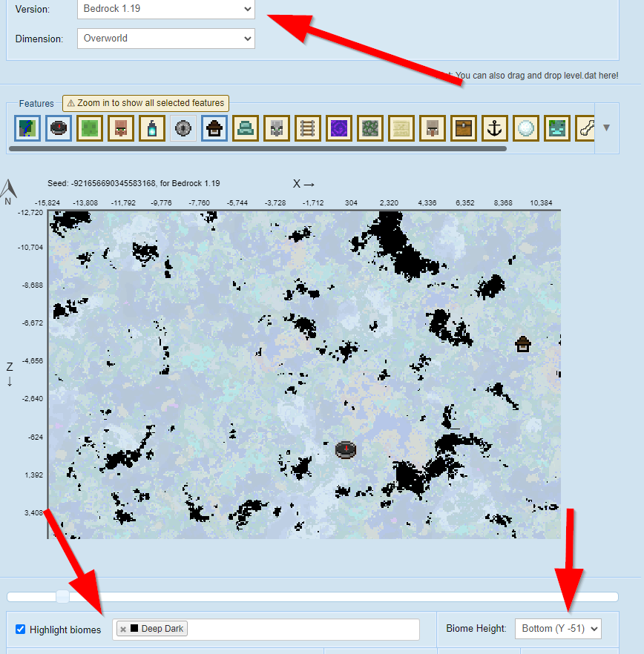Toggle the Spawn compass feature icon
Image resolution: width=644 pixels, height=654 pixels.
tap(59, 128)
